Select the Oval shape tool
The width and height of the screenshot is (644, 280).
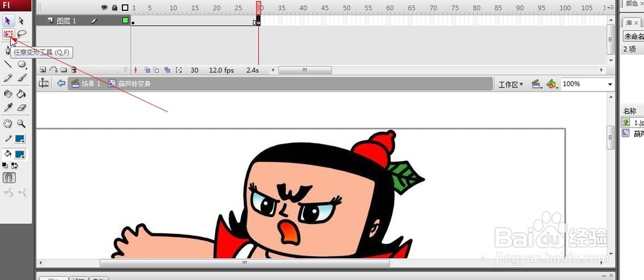tap(22, 64)
